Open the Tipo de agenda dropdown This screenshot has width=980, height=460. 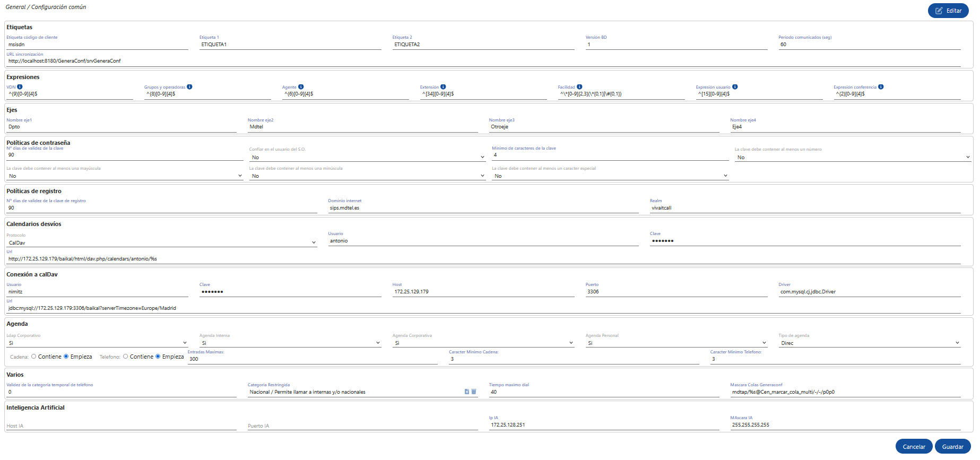point(870,343)
